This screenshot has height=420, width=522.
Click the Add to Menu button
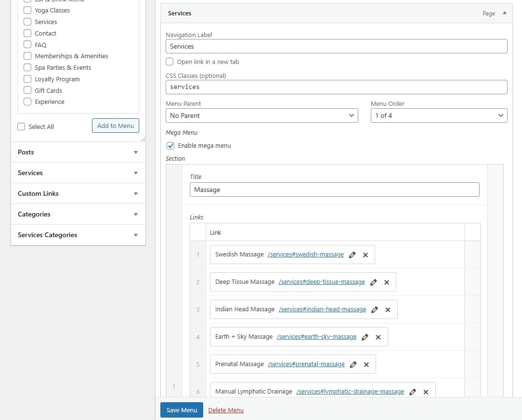pos(116,126)
